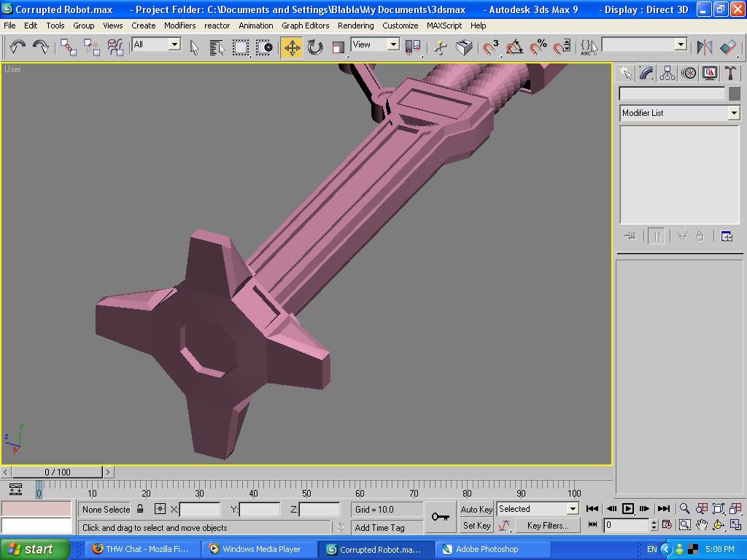Screen dimensions: 747x560
Task: Click the object color swatch
Action: pyautogui.click(x=734, y=93)
